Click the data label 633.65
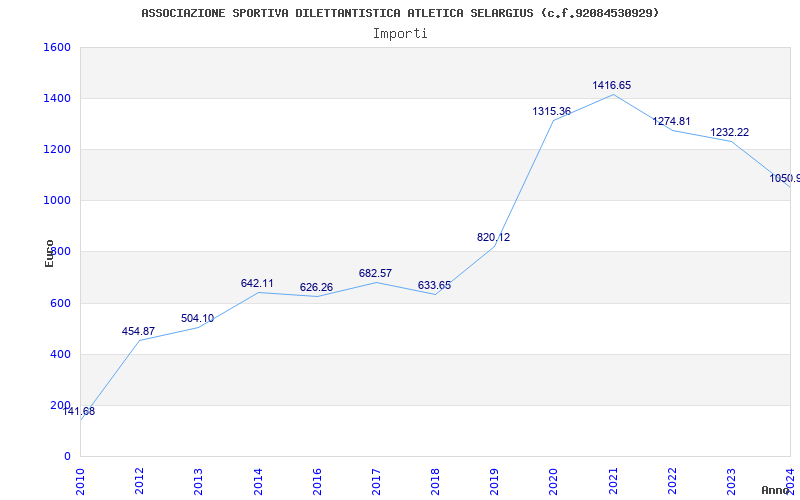 (x=435, y=285)
